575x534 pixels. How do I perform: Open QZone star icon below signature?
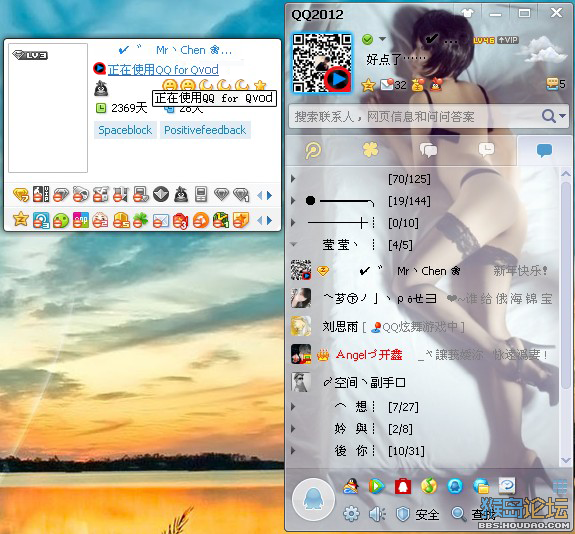point(368,85)
